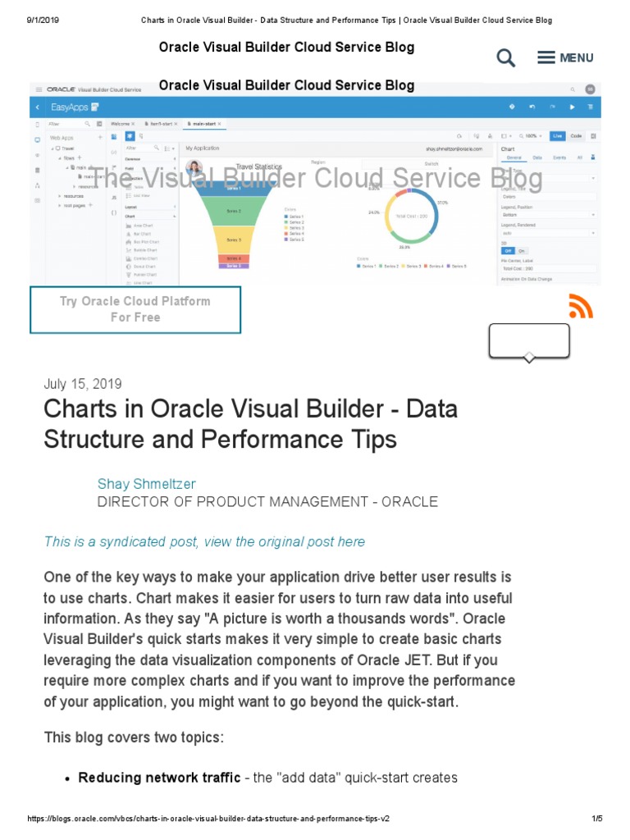Click the blue Series 1 legend swatch

tap(359, 266)
